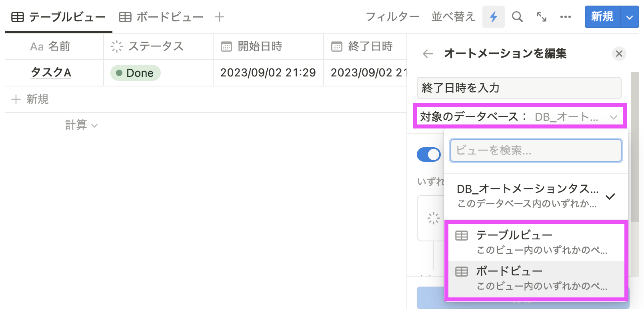This screenshot has width=644, height=309.
Task: Click the automation name field 終了日時を入力
Action: (519, 88)
